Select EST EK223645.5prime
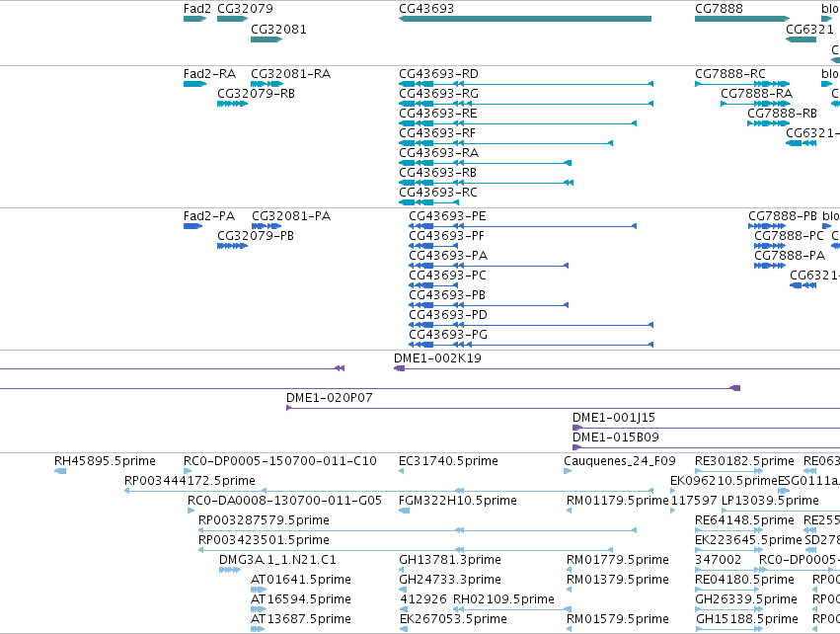Image resolution: width=840 pixels, height=634 pixels. click(729, 551)
